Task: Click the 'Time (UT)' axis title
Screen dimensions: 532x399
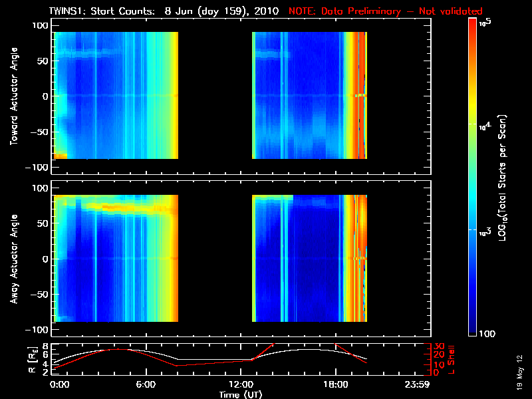Action: pos(241,394)
